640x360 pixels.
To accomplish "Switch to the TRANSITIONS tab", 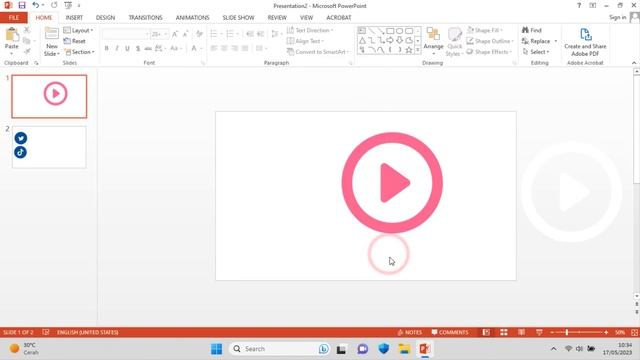I will tap(145, 18).
